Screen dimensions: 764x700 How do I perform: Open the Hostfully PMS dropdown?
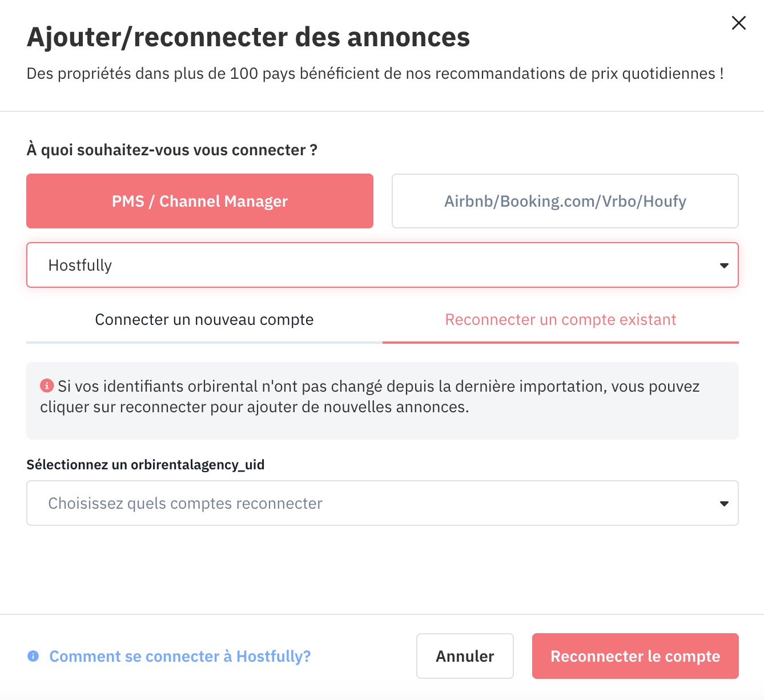(x=383, y=265)
